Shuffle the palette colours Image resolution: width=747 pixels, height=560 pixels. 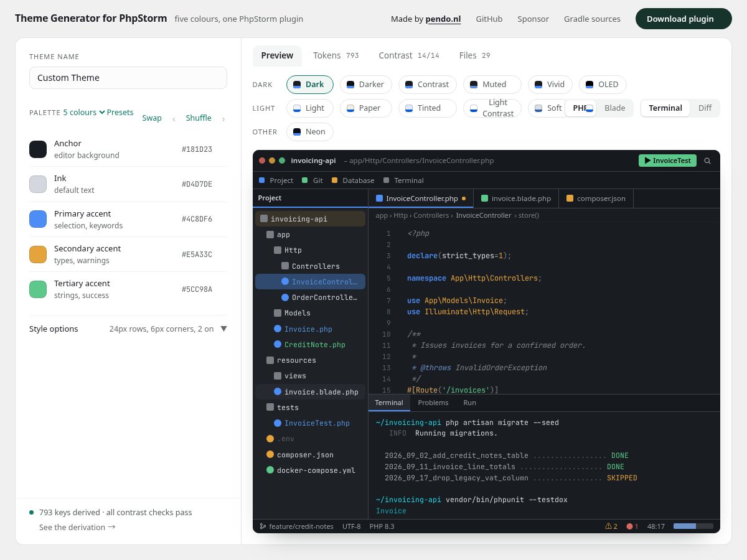pyautogui.click(x=199, y=118)
